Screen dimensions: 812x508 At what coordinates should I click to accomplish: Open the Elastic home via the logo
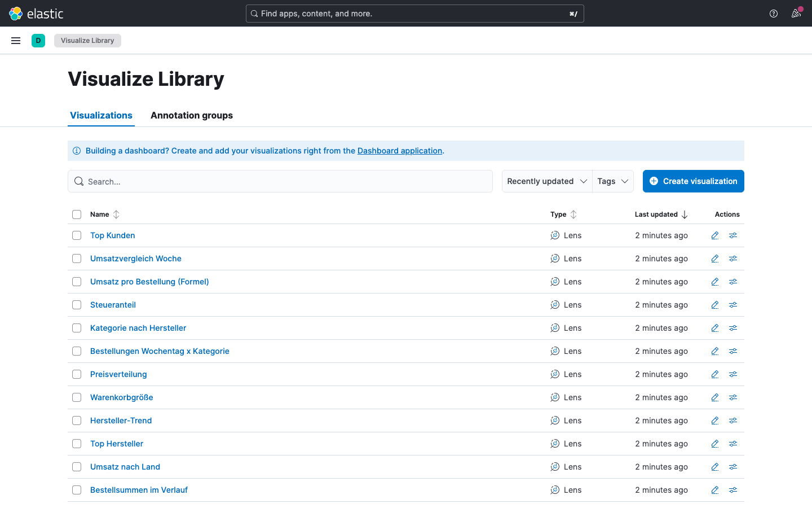pyautogui.click(x=34, y=13)
